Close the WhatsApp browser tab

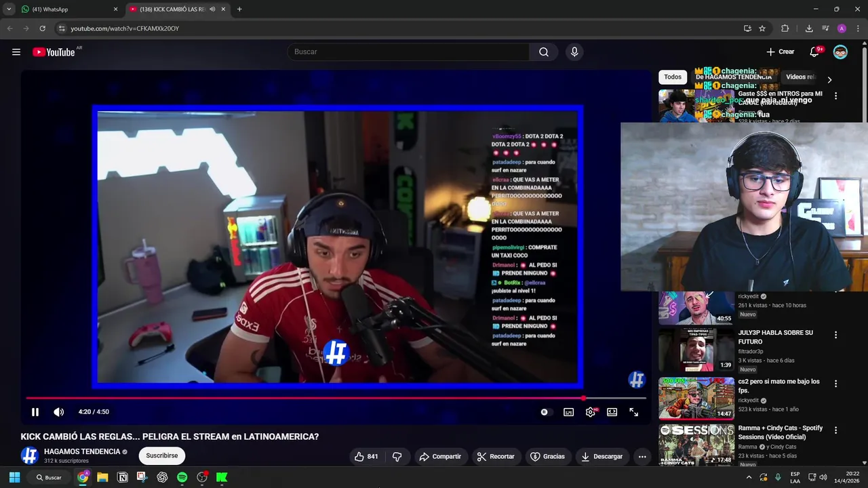coord(115,9)
